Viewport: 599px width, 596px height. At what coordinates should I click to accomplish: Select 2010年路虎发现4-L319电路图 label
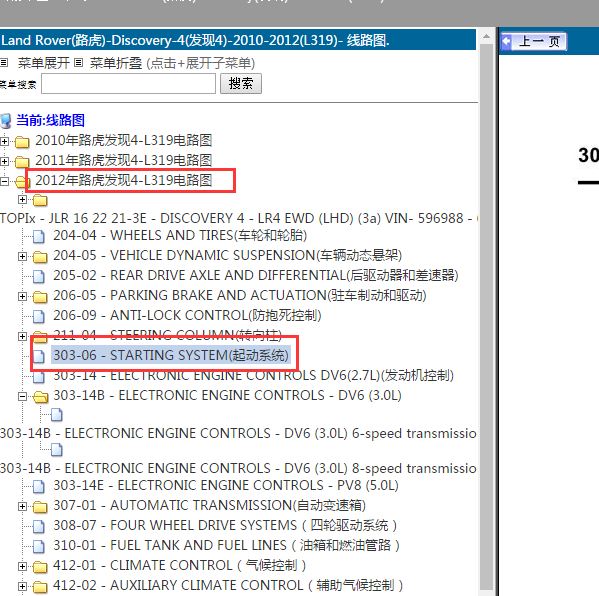(x=123, y=141)
